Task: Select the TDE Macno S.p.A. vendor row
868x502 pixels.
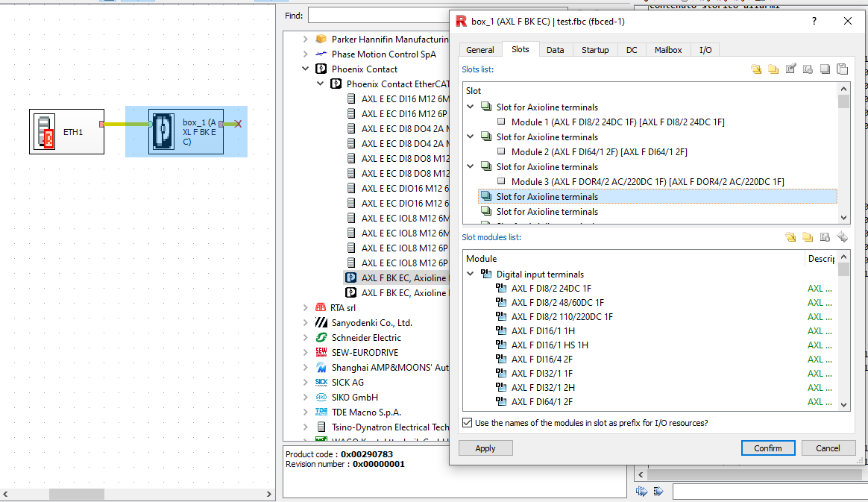Action: coord(366,412)
